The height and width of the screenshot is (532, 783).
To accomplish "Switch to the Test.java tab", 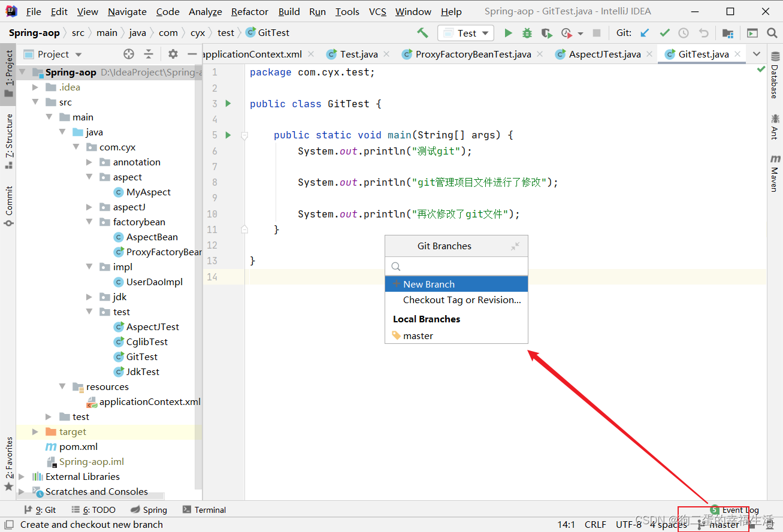I will point(359,54).
